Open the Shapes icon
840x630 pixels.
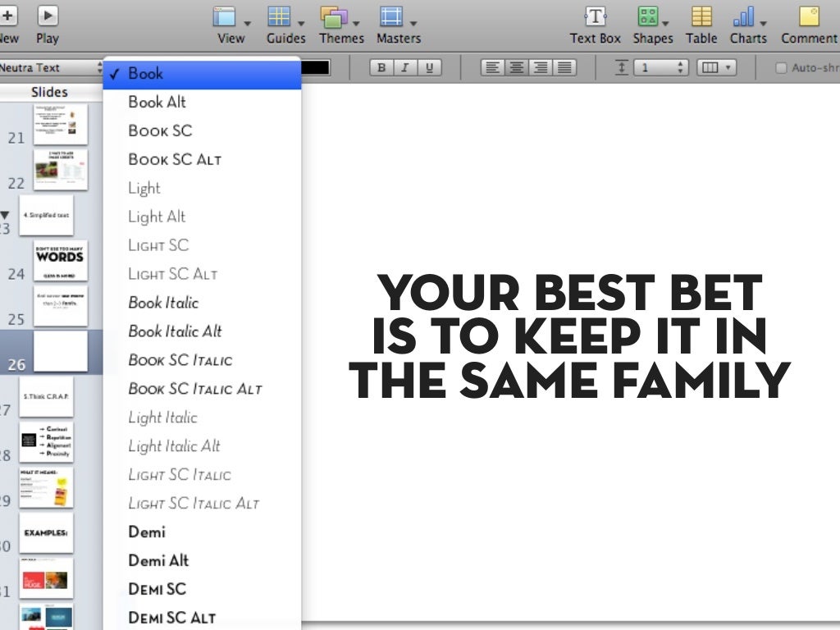[x=648, y=17]
